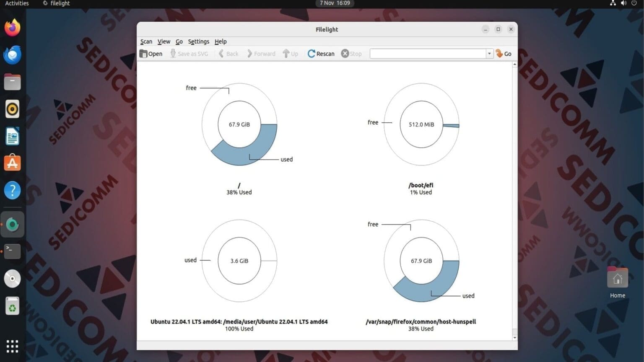644x362 pixels.
Task: Click the Stop scan toolbar button
Action: [x=351, y=54]
